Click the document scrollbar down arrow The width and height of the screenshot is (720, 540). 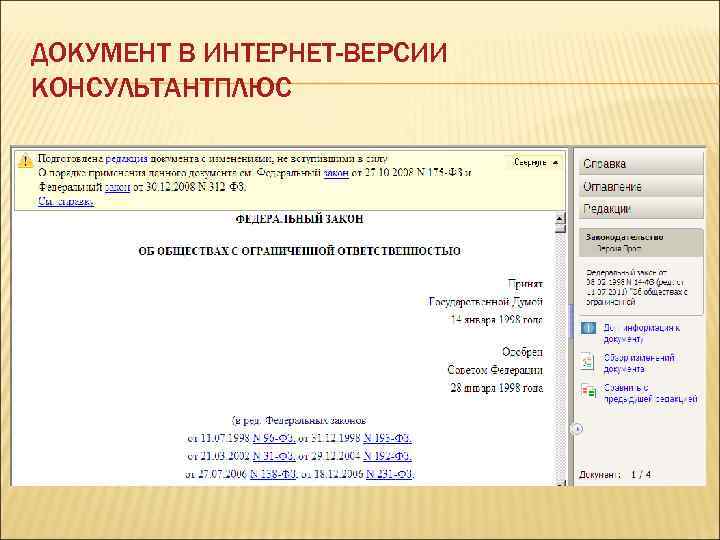(561, 484)
